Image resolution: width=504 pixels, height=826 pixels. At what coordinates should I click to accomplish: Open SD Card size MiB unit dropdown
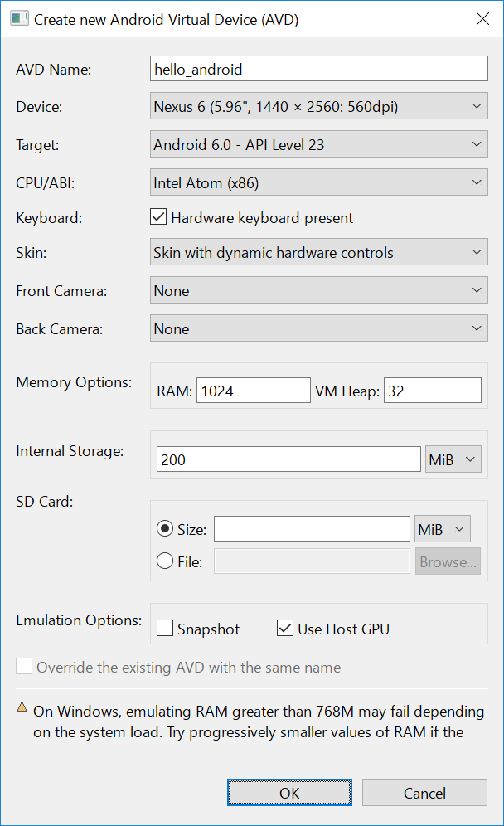(x=443, y=529)
